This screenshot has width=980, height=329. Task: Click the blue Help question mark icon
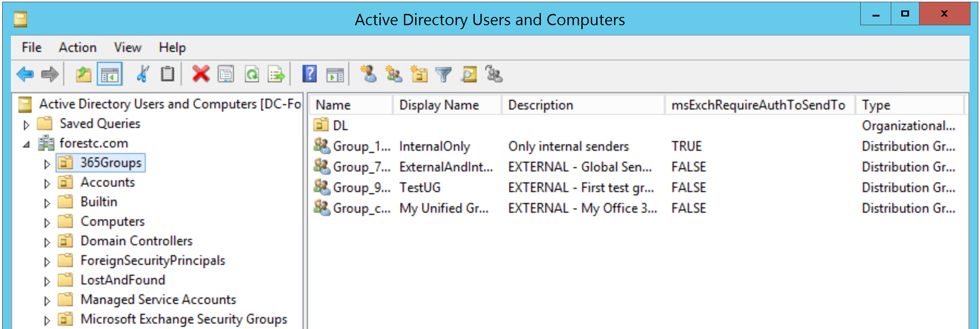coord(309,74)
